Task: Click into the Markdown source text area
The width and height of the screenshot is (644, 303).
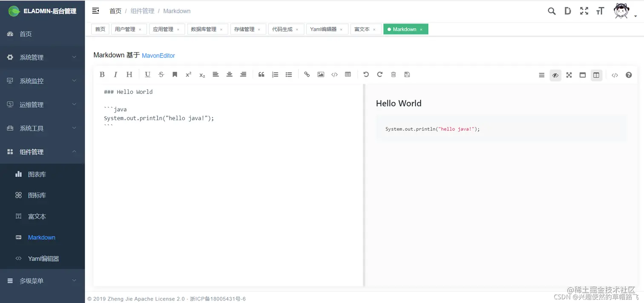Action: pos(228,185)
